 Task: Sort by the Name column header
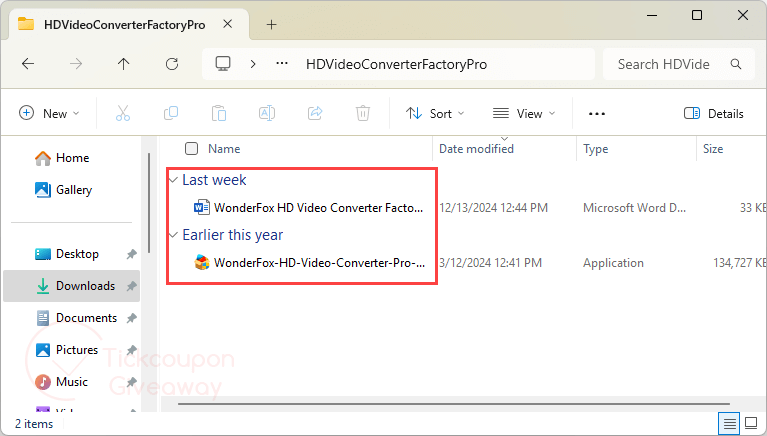tap(224, 149)
